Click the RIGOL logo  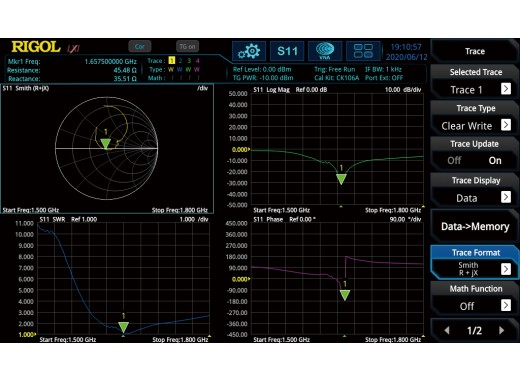[x=36, y=47]
